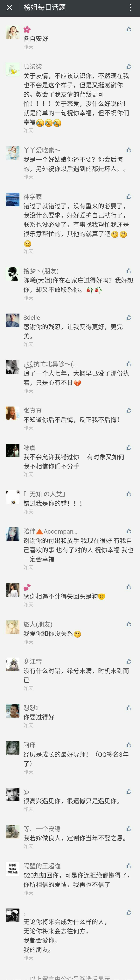Like 隔壁的王超逸's comment
The width and height of the screenshot is (140, 980).
point(129,866)
